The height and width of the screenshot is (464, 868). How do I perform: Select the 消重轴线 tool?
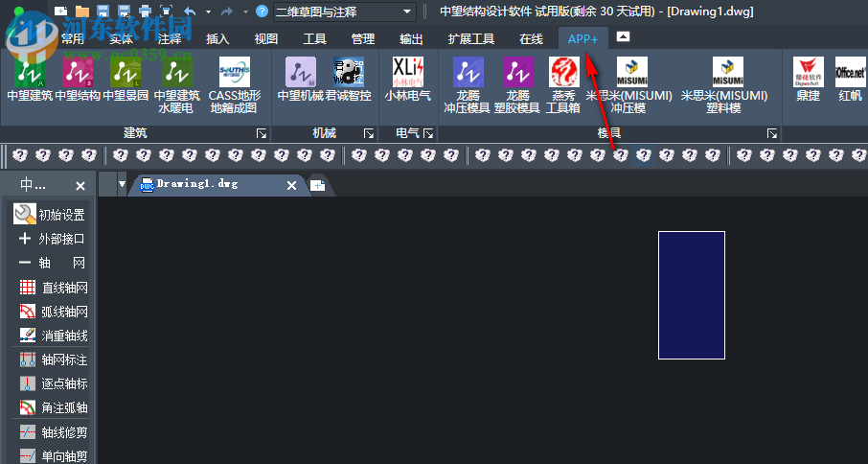pos(54,336)
